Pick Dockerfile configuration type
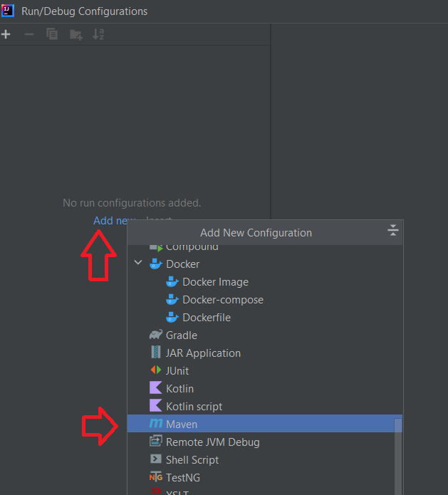This screenshot has height=495, width=448. click(x=265, y=317)
